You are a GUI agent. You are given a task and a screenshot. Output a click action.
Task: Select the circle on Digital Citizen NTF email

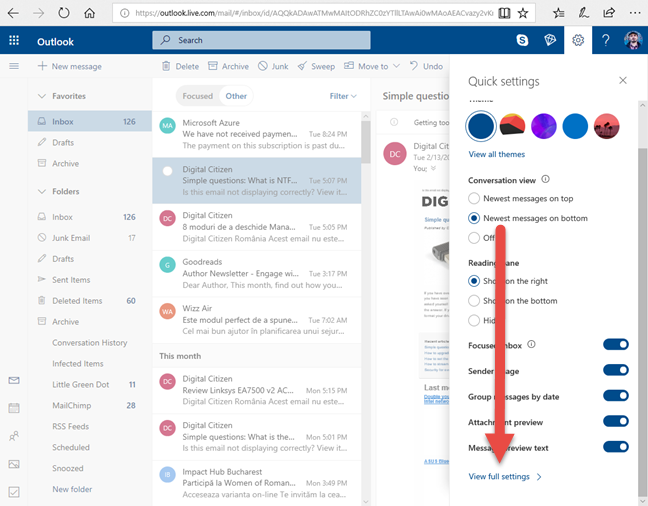(167, 171)
